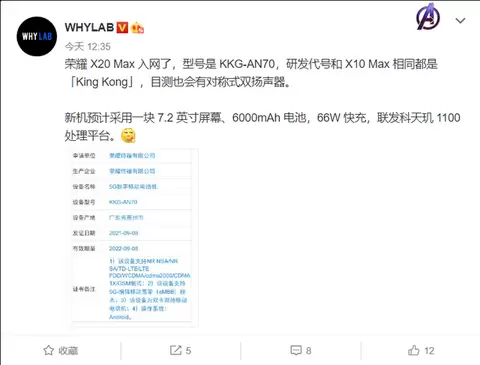Click the like count 12

[x=429, y=351]
